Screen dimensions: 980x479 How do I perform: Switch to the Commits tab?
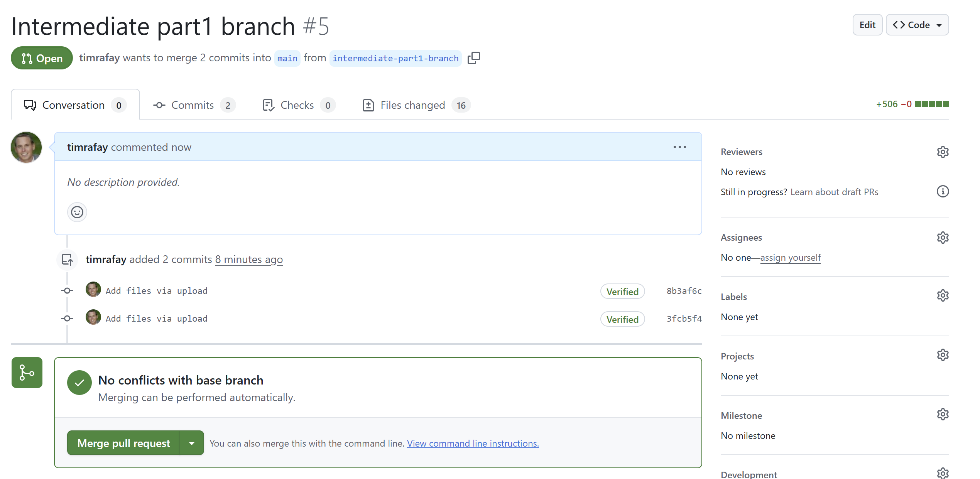tap(193, 105)
